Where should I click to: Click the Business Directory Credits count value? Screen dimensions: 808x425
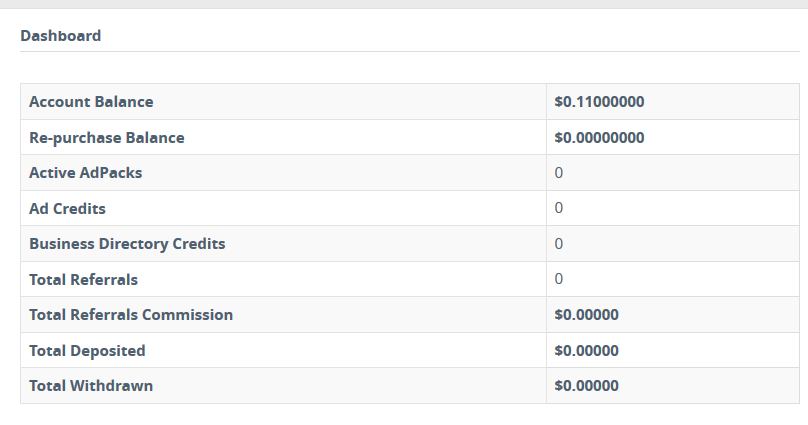[559, 244]
